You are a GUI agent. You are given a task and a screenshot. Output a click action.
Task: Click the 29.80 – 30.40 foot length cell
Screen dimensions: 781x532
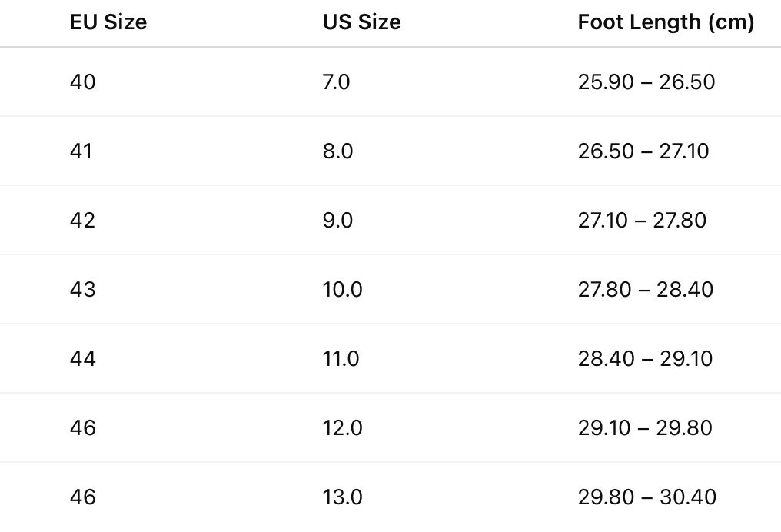pyautogui.click(x=646, y=497)
